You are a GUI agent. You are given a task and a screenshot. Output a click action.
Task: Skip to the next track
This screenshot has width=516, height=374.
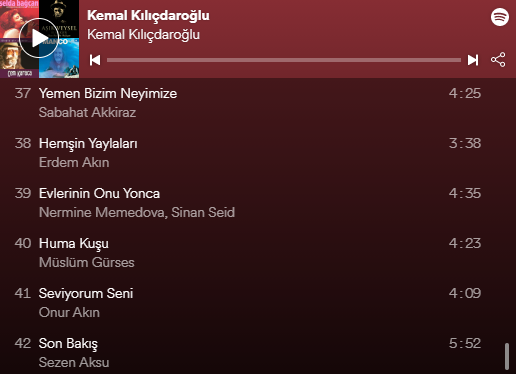point(473,60)
